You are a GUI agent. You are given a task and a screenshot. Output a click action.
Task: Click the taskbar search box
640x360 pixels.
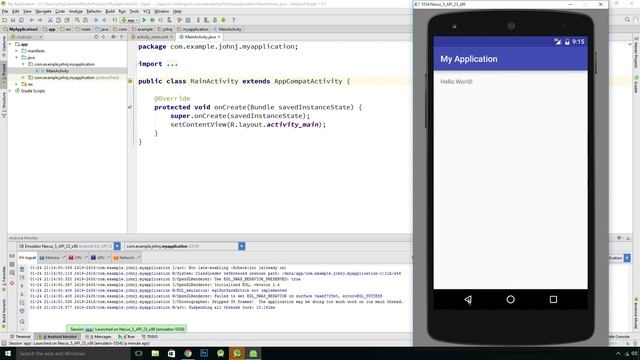click(73, 353)
